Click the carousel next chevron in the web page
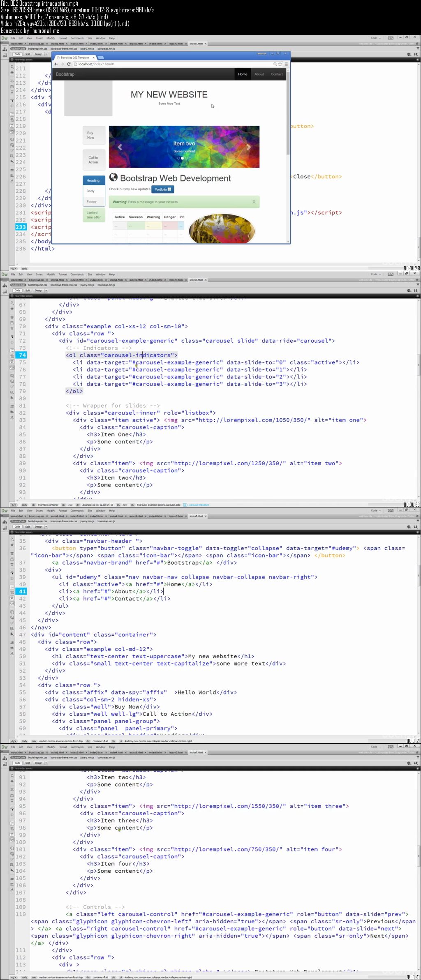The height and width of the screenshot is (980, 421). (248, 147)
